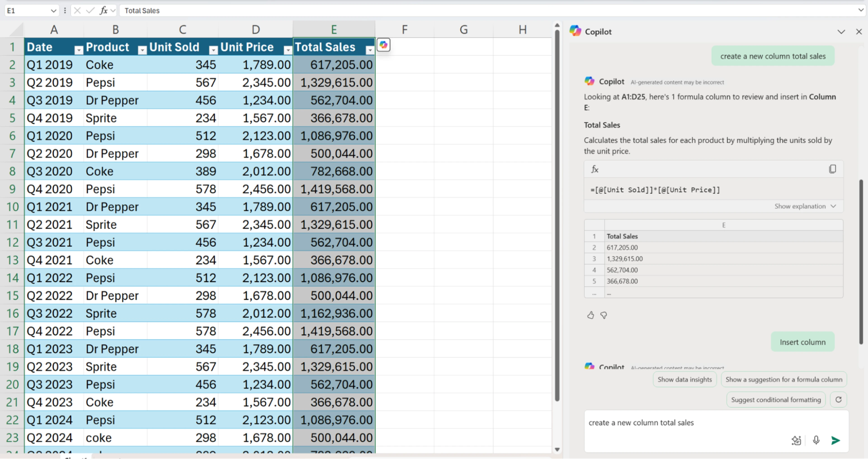Click cell Q4 2022
This screenshot has width=868, height=459.
coord(54,331)
